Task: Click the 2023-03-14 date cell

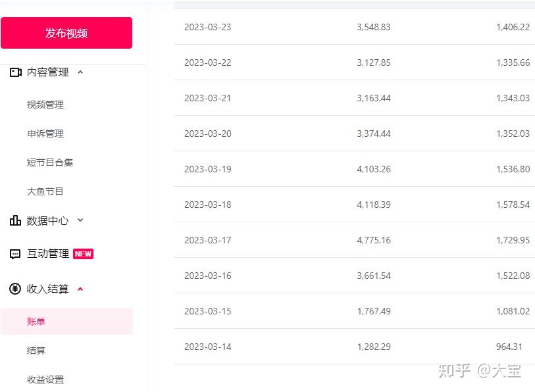Action: click(x=208, y=347)
